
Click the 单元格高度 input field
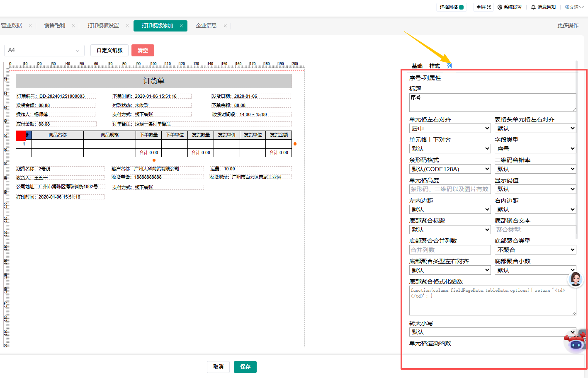[450, 189]
